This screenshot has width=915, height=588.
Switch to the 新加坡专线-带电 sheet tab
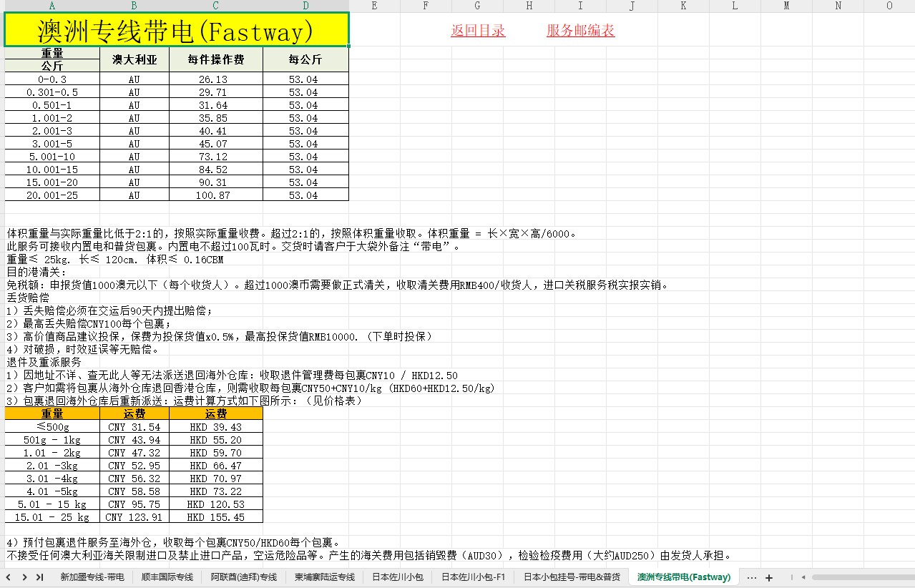(x=92, y=577)
